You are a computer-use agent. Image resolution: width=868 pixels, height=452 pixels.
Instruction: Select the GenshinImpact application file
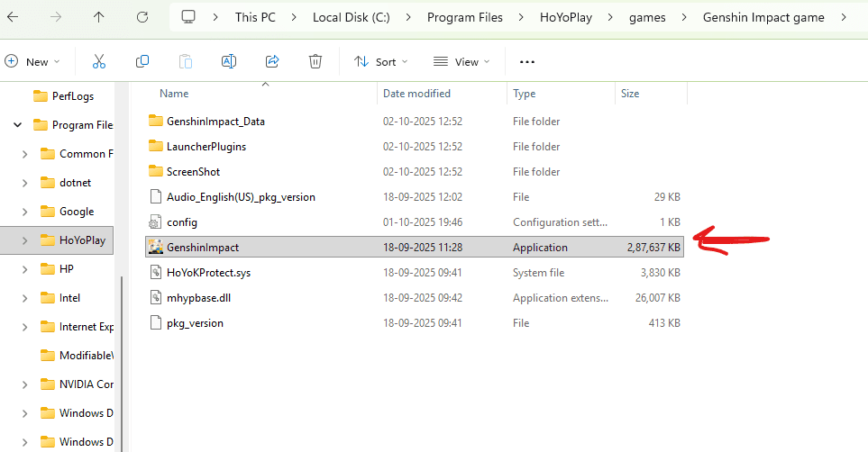(x=203, y=247)
